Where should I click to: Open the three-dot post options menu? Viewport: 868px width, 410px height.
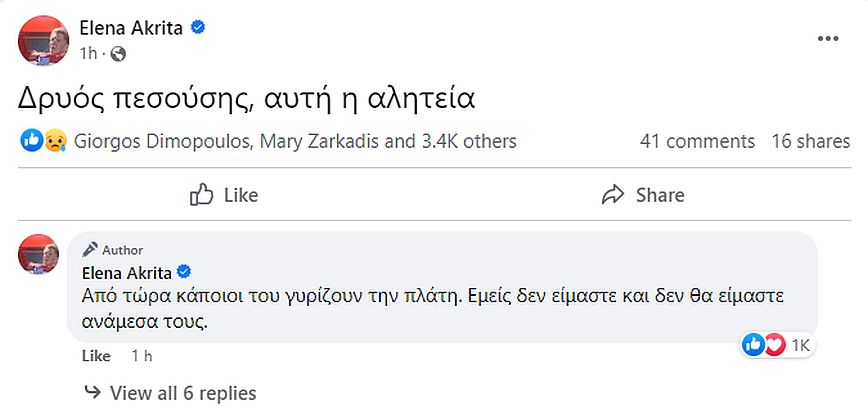point(828,38)
